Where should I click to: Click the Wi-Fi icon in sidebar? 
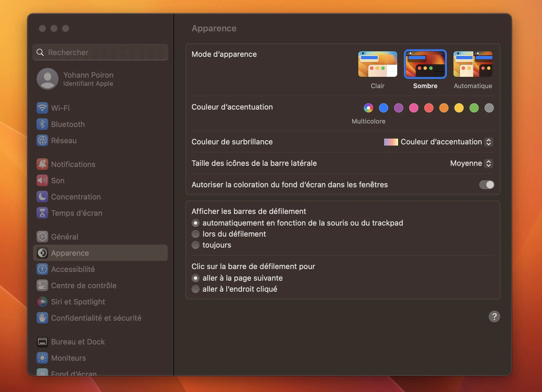tap(42, 108)
